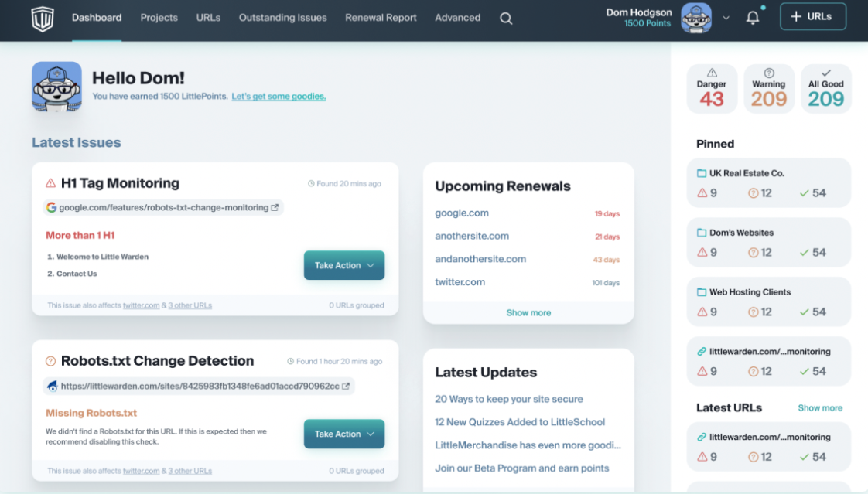Click twitter.com link in H1 issue footer
The width and height of the screenshot is (868, 494).
click(x=141, y=305)
